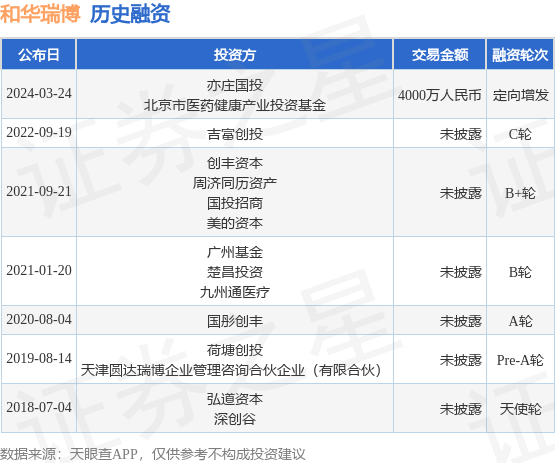555x463 pixels.
Task: Select the 和华瑞博 company title
Action: [x=40, y=14]
